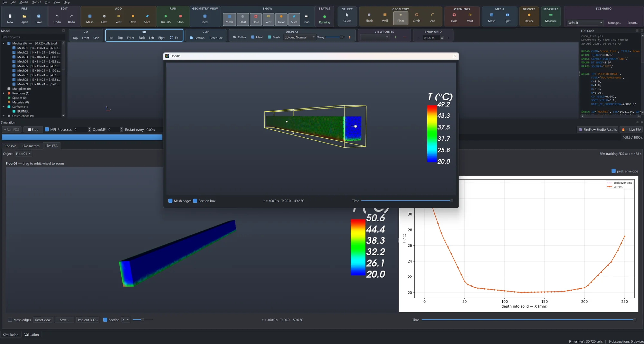
Task: Stop the run from the RUN group
Action: point(180,18)
